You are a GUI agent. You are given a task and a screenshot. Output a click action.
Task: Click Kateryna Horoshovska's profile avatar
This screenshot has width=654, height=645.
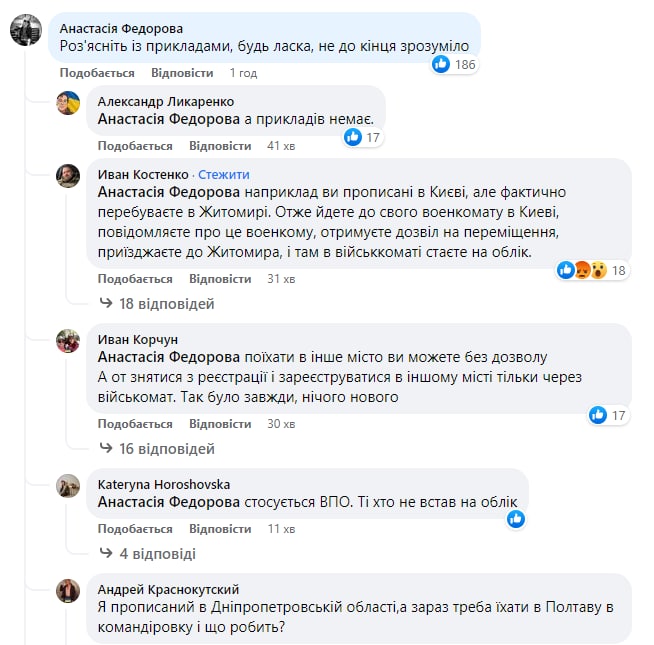[x=68, y=485]
